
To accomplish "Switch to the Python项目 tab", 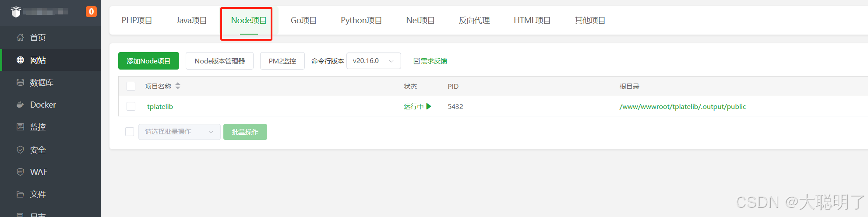I will pyautogui.click(x=361, y=20).
